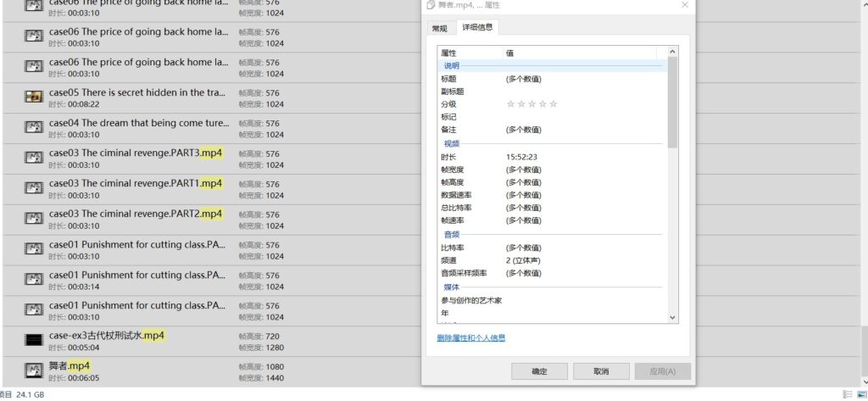Click the properties list scroll-down arrow
This screenshot has width=868, height=401.
click(x=673, y=317)
